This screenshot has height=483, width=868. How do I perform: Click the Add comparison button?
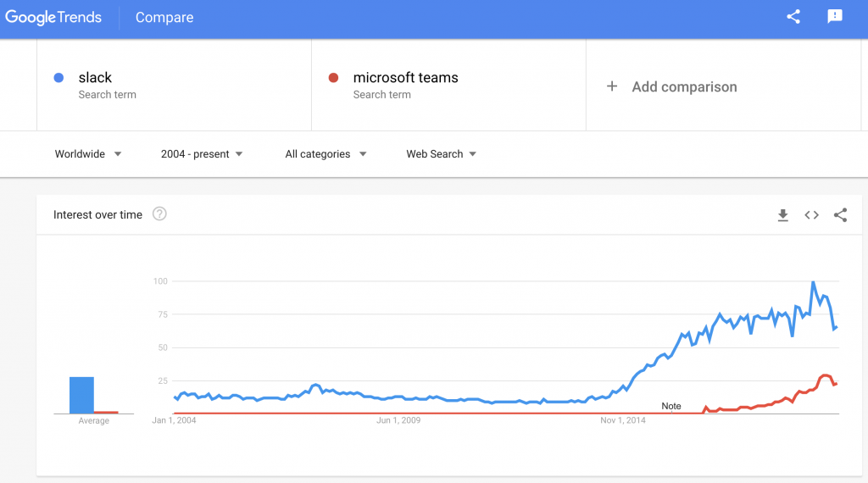pyautogui.click(x=683, y=86)
